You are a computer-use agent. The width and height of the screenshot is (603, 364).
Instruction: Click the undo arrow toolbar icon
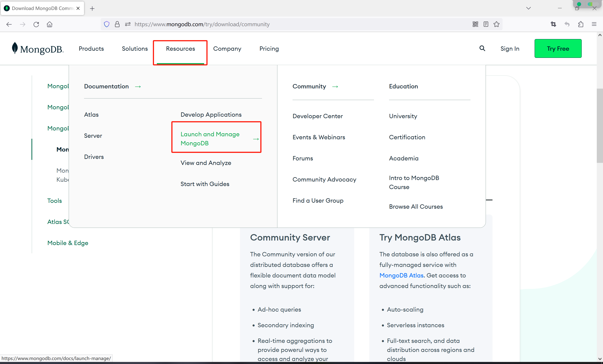pos(567,24)
